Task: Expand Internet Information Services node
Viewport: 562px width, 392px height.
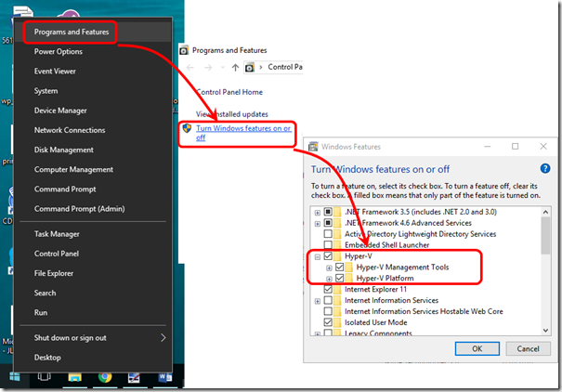Action: tap(317, 301)
